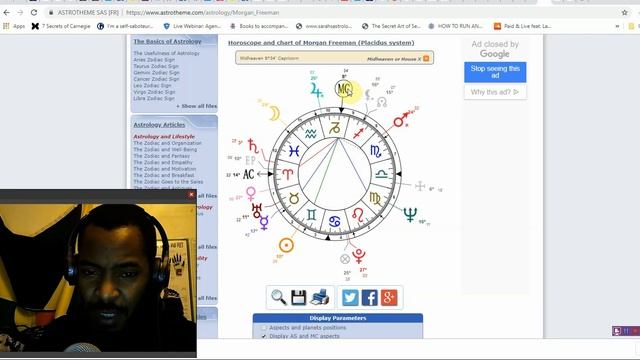Select the purple Mercury symbol

[264, 223]
